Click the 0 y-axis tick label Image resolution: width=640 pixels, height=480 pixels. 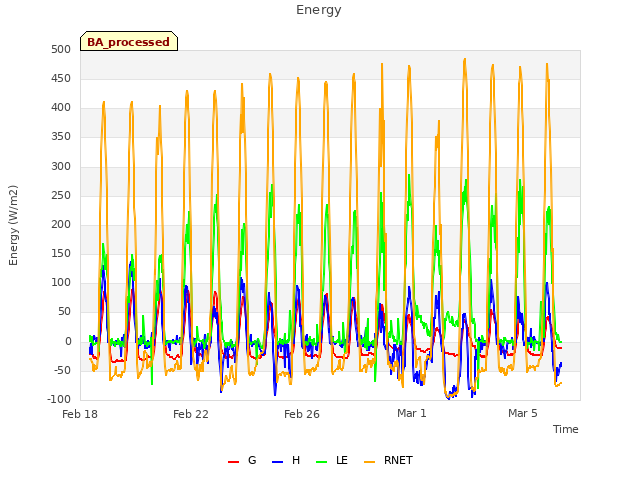[x=68, y=342]
